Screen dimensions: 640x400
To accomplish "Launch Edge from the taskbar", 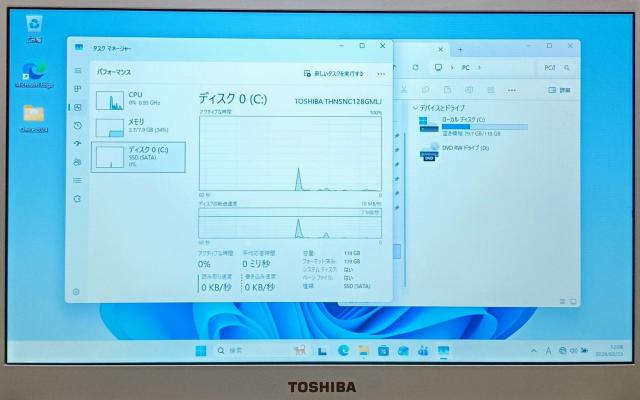I will [343, 351].
